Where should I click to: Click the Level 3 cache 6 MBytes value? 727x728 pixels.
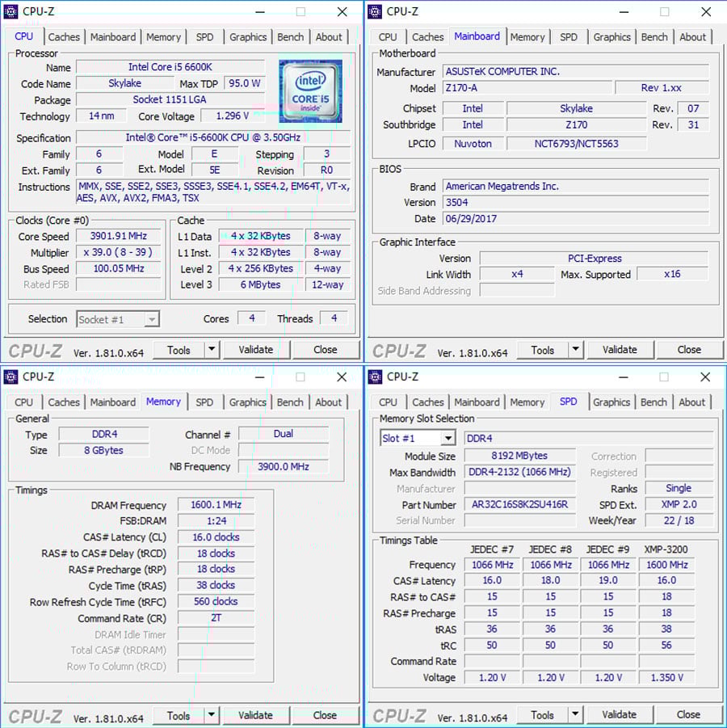pos(260,284)
